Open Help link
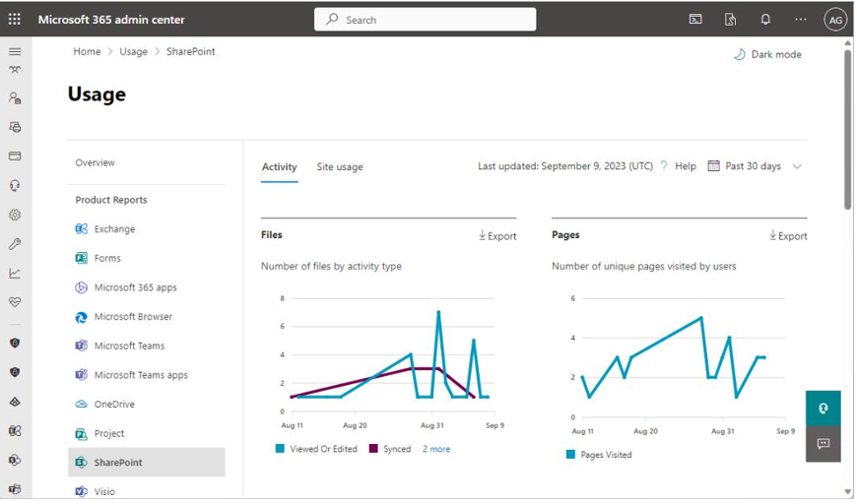 coord(686,166)
